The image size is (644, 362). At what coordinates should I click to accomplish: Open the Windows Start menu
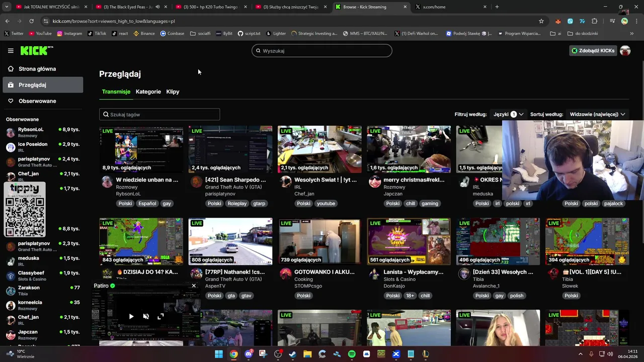click(x=219, y=354)
